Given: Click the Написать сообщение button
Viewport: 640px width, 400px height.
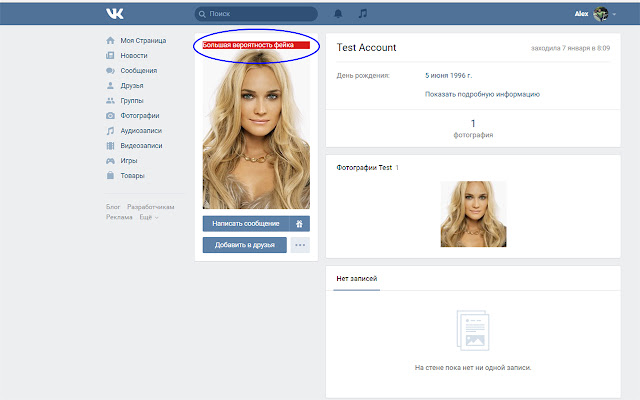Looking at the screenshot, I should click(x=246, y=224).
